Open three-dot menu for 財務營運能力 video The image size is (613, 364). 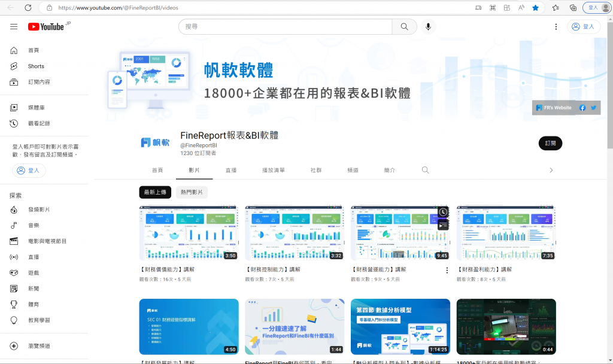[x=447, y=271]
